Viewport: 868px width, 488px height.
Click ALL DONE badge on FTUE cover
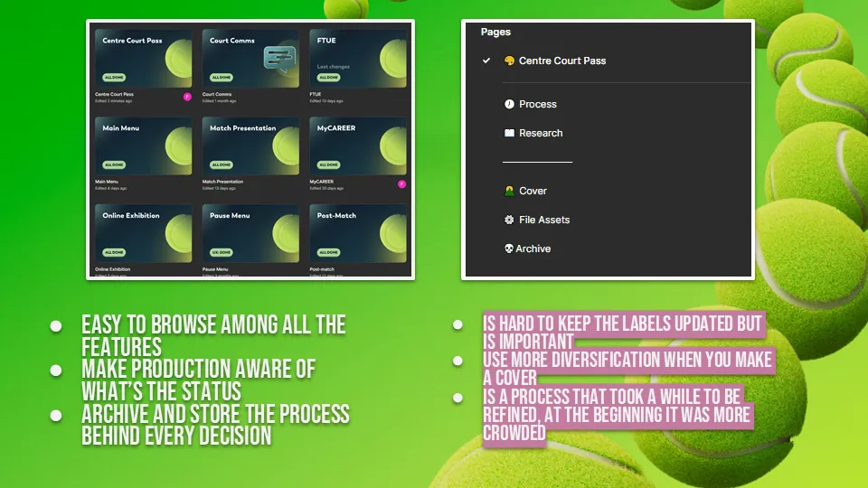[329, 78]
